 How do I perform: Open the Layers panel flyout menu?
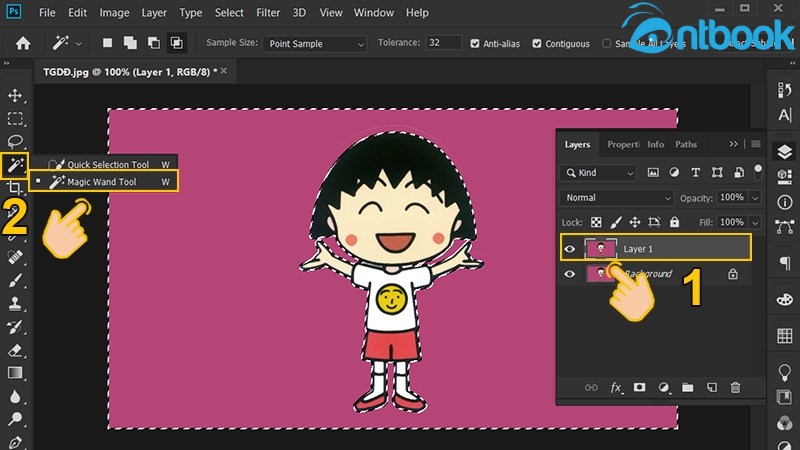point(756,144)
